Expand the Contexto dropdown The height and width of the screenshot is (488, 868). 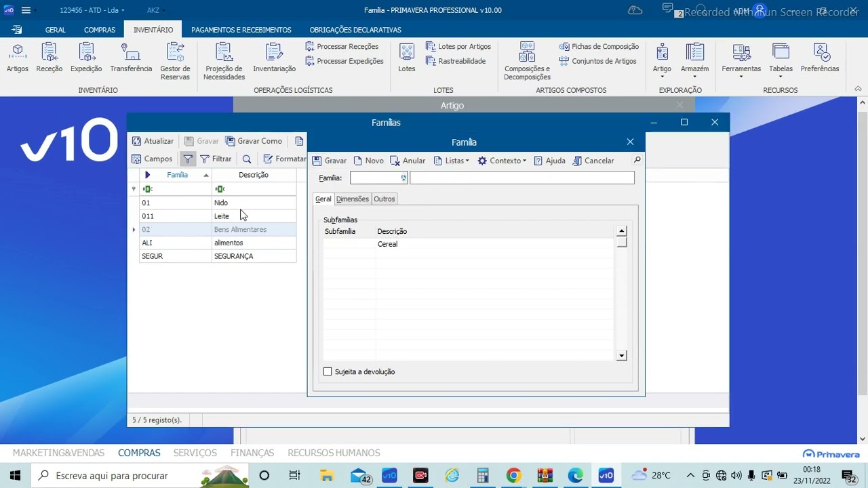pos(502,161)
